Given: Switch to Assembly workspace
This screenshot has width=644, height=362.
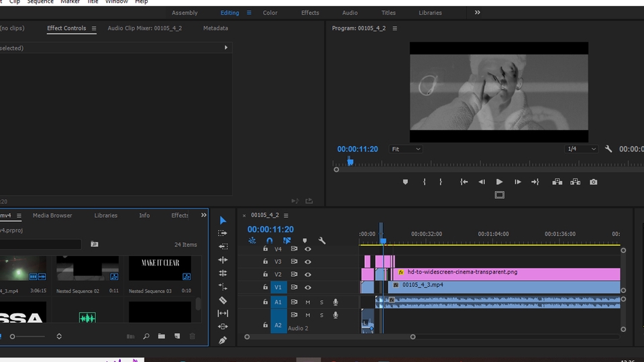Looking at the screenshot, I should point(185,13).
